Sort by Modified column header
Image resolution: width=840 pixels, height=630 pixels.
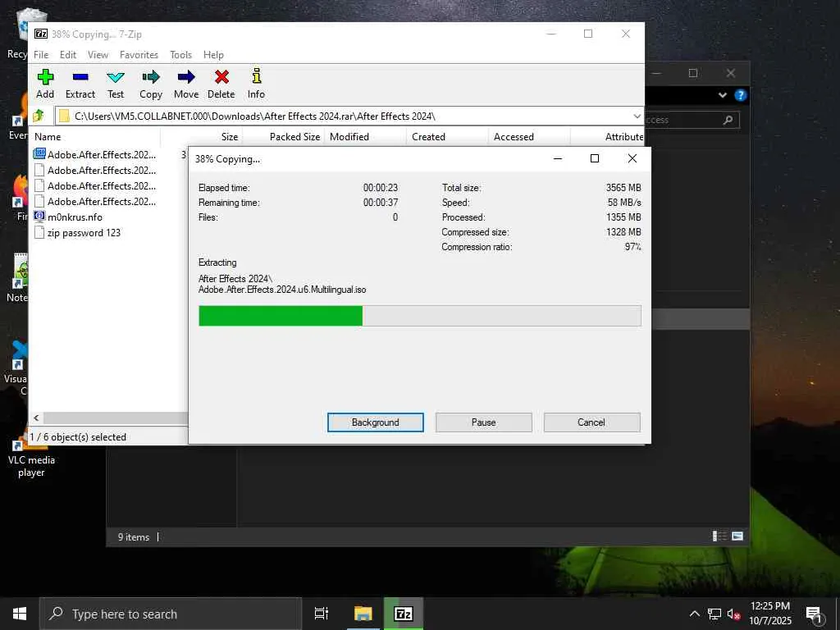pos(365,137)
